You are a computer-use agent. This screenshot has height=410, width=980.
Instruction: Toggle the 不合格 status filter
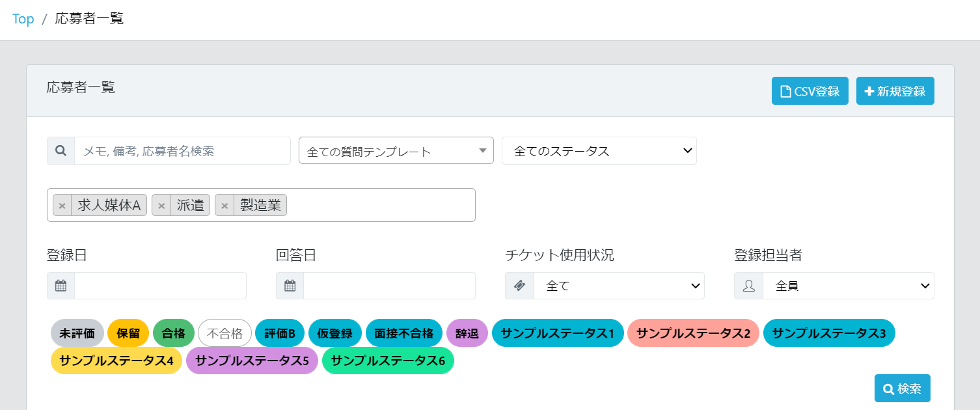pos(225,333)
